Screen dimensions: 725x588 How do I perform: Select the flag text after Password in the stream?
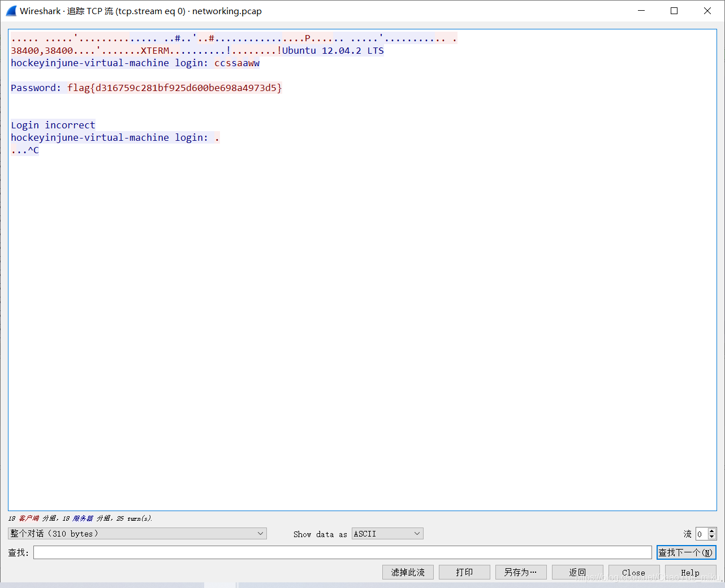click(x=175, y=88)
